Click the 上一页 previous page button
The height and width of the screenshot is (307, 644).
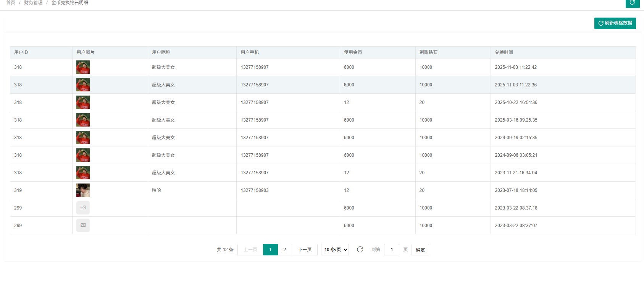click(250, 250)
